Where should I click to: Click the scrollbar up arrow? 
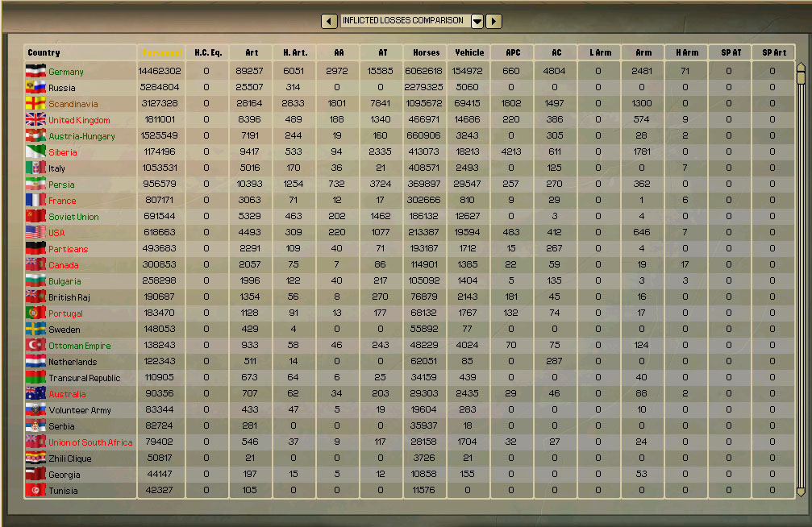point(802,67)
